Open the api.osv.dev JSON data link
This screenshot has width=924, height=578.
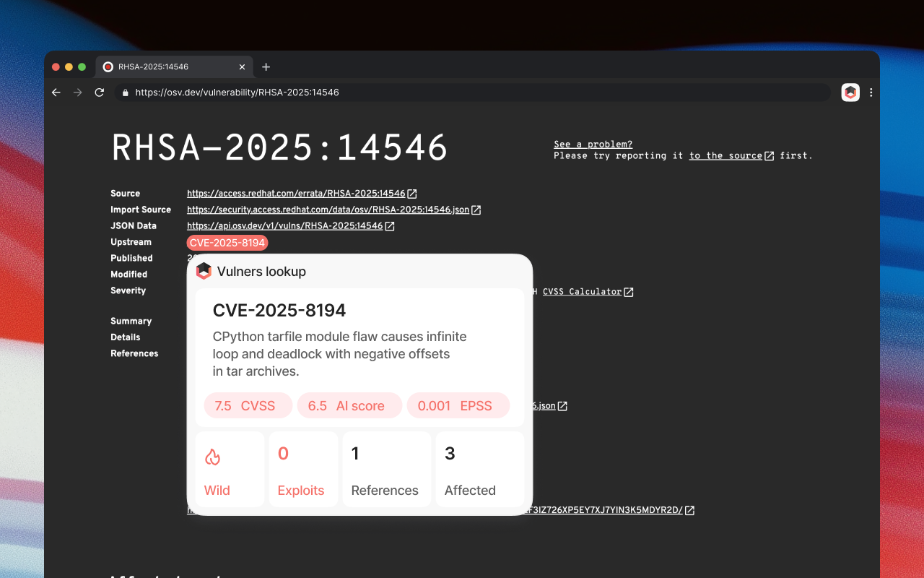[284, 226]
